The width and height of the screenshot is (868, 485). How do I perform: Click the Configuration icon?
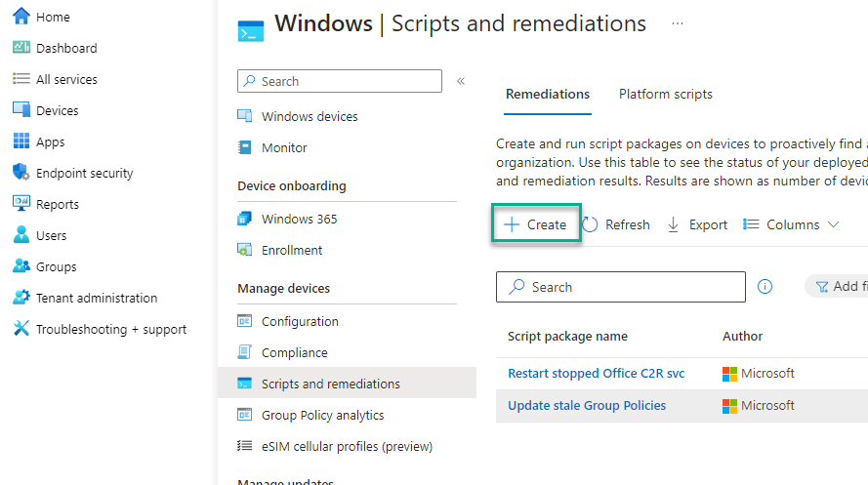pyautogui.click(x=245, y=321)
